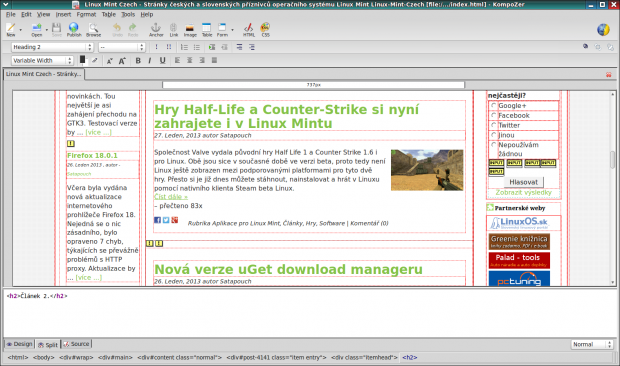Insert a Form via toolbar

tap(222, 30)
